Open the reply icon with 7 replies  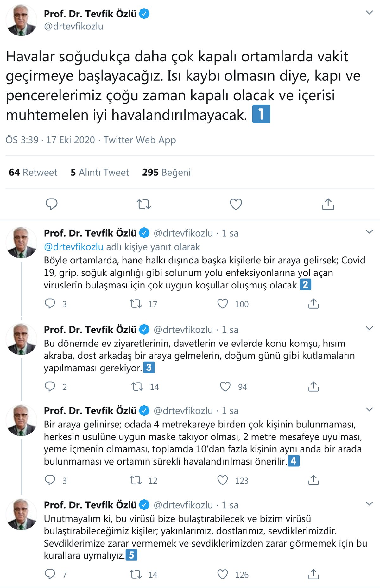pos(50,574)
